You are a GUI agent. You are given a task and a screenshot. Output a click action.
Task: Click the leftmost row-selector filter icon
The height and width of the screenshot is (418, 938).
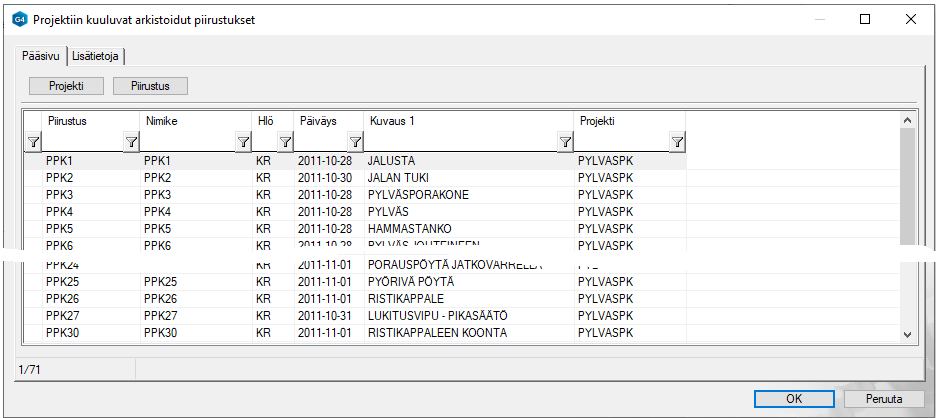(x=32, y=142)
